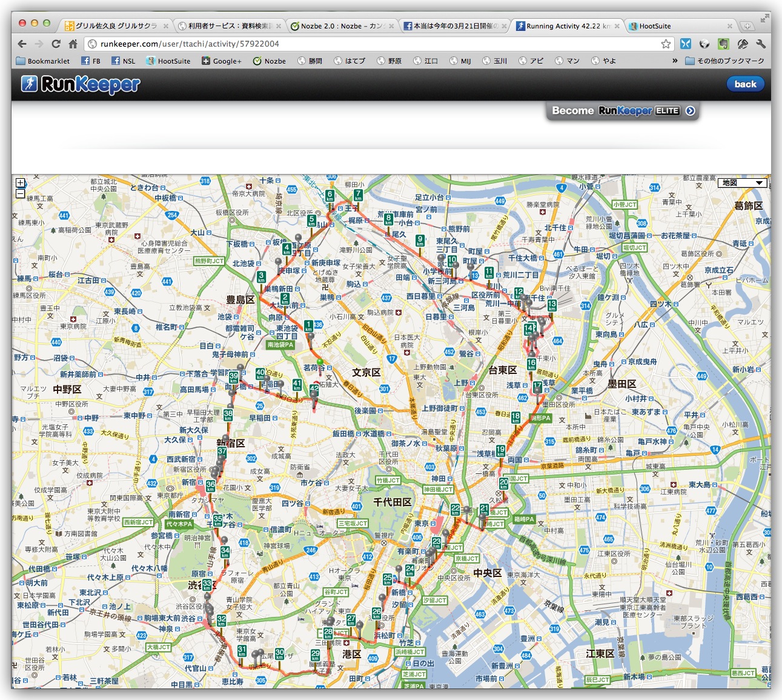Click the RunKeeper logo
This screenshot has height=700, width=782.
pyautogui.click(x=81, y=84)
